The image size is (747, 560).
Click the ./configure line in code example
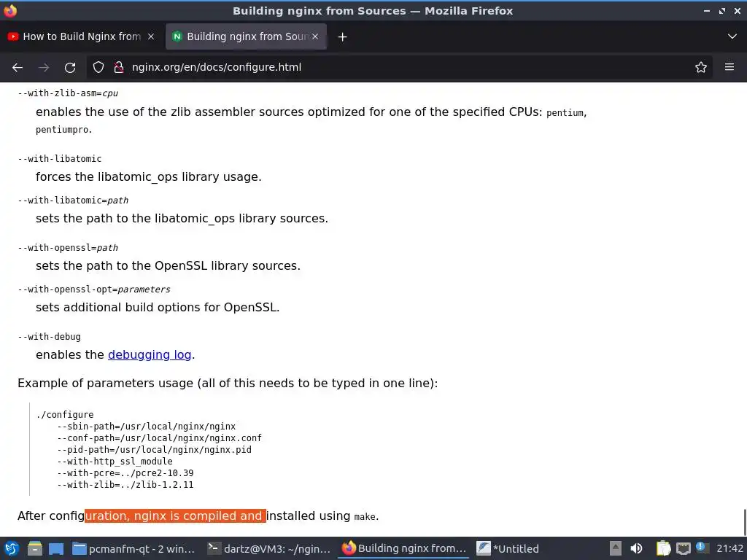click(65, 415)
